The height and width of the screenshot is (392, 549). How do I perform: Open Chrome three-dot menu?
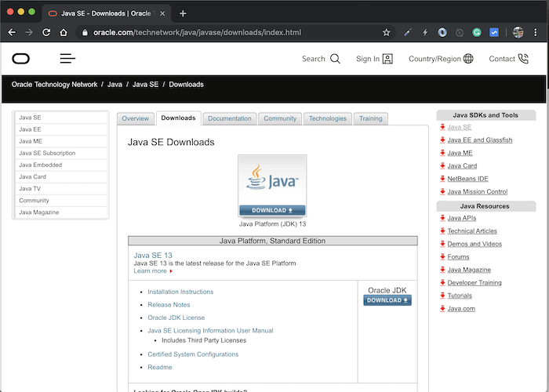tap(536, 33)
